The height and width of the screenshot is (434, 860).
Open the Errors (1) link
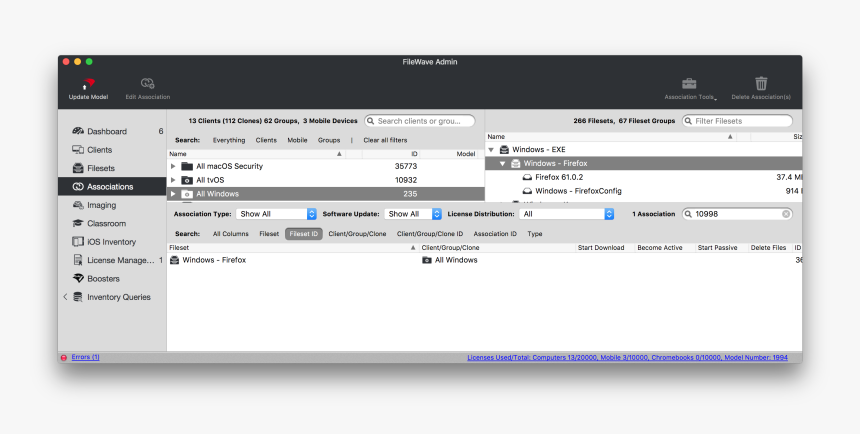(x=86, y=357)
